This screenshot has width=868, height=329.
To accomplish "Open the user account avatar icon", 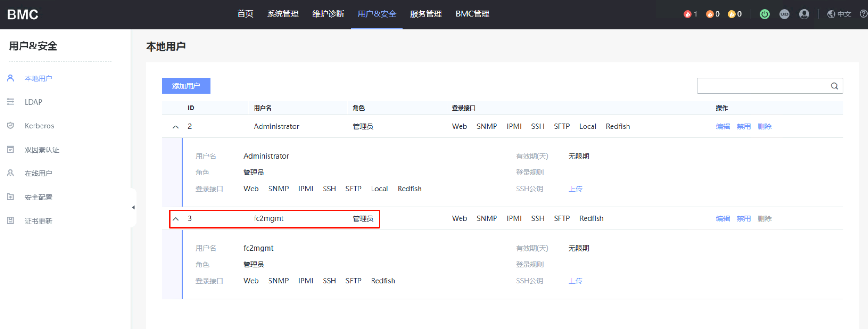I will click(804, 14).
